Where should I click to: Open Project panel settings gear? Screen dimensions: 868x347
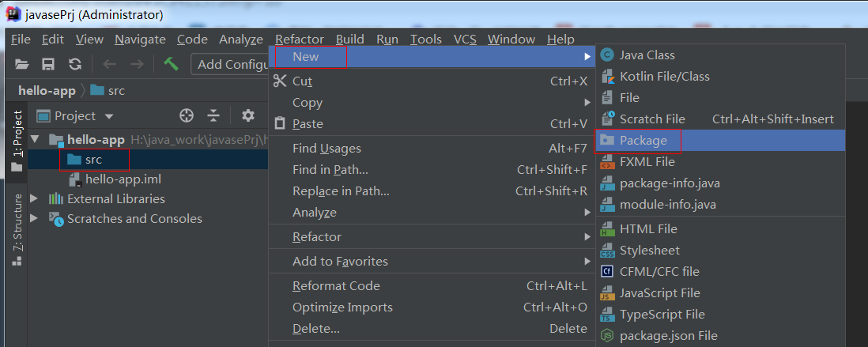247,115
